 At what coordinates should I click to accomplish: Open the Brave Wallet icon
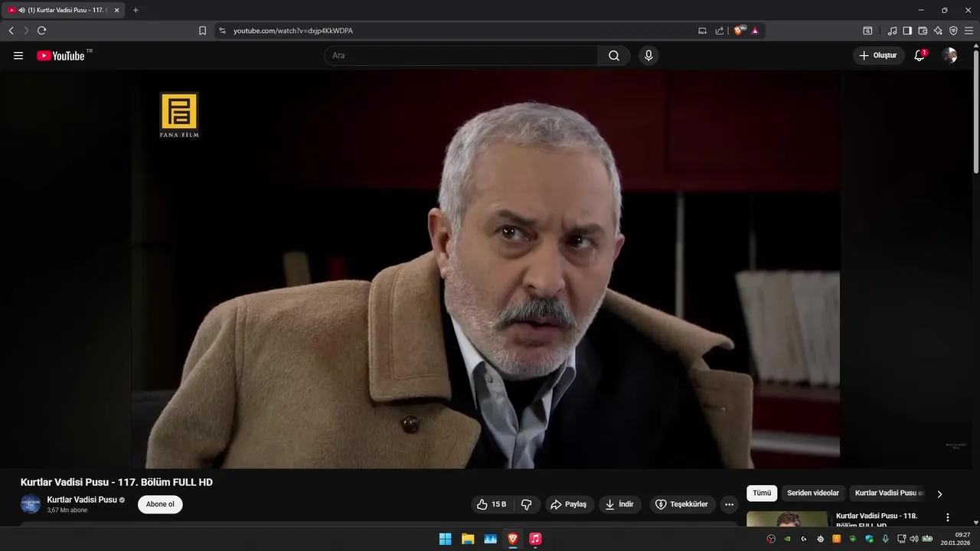click(x=923, y=31)
